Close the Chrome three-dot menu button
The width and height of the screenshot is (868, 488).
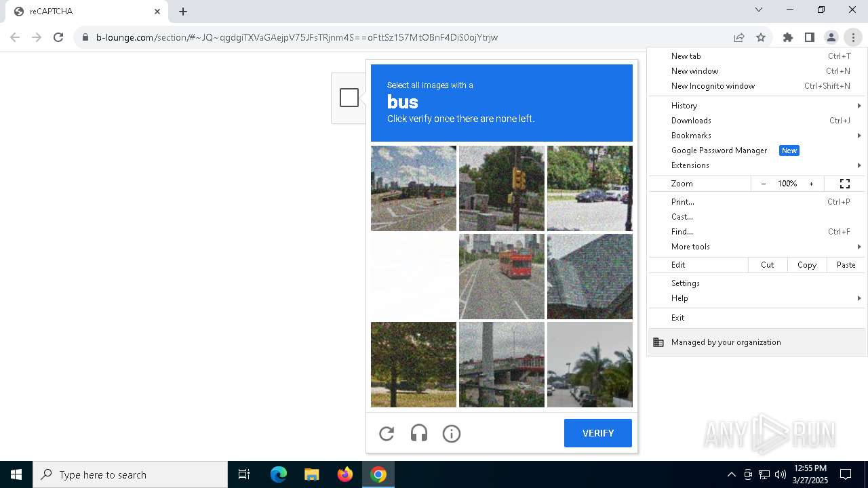click(x=853, y=37)
